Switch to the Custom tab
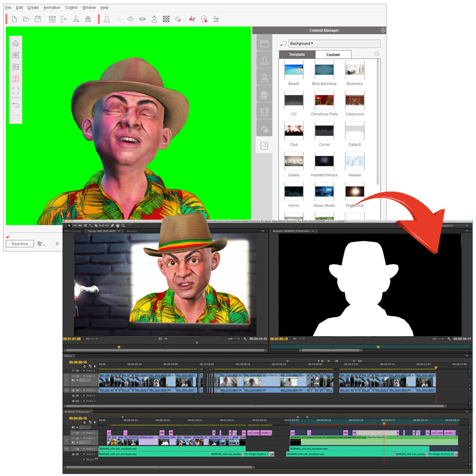Viewport: 476px width, 476px height. 333,55
